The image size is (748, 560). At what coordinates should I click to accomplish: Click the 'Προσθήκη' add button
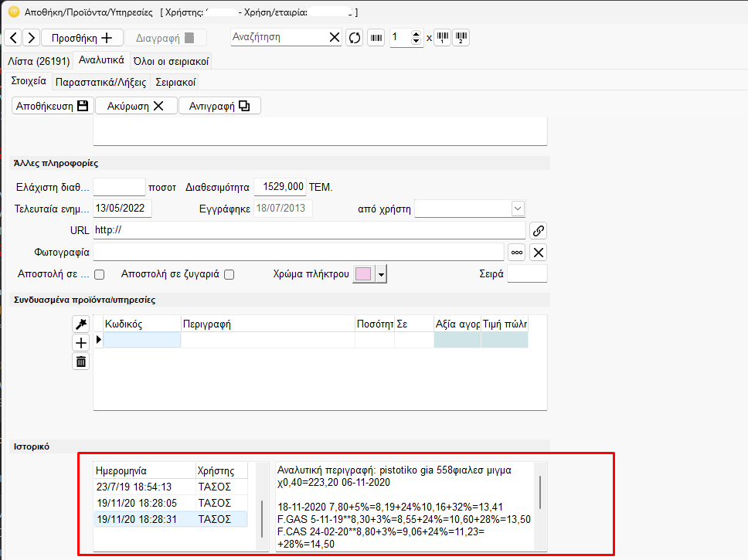point(82,38)
